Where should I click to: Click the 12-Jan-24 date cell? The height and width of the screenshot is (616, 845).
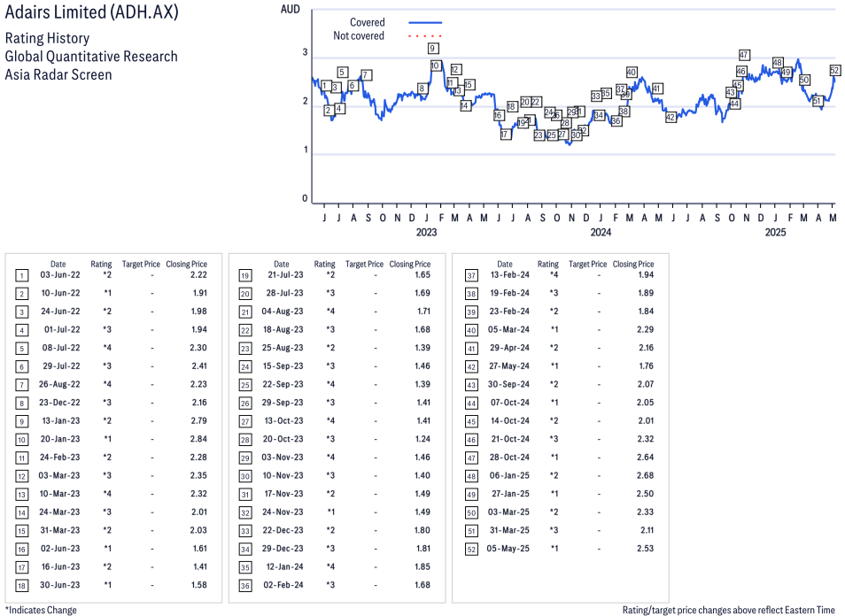(285, 566)
